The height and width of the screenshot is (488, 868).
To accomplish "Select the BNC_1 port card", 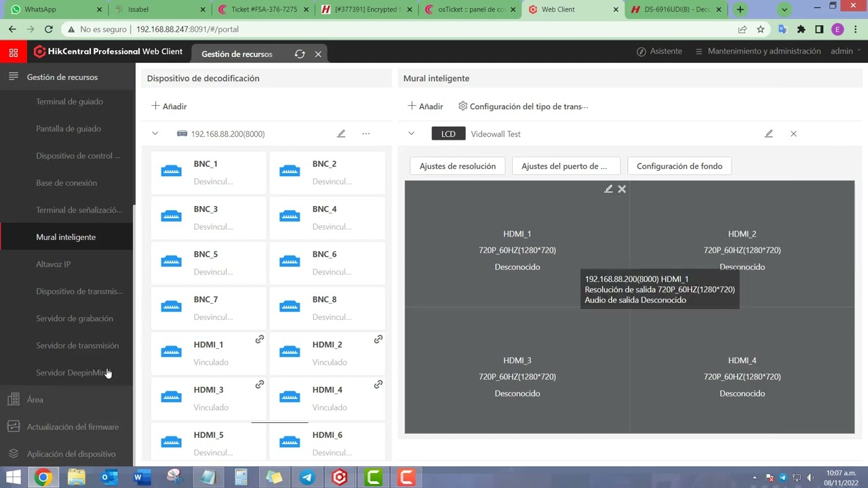I will [x=209, y=172].
